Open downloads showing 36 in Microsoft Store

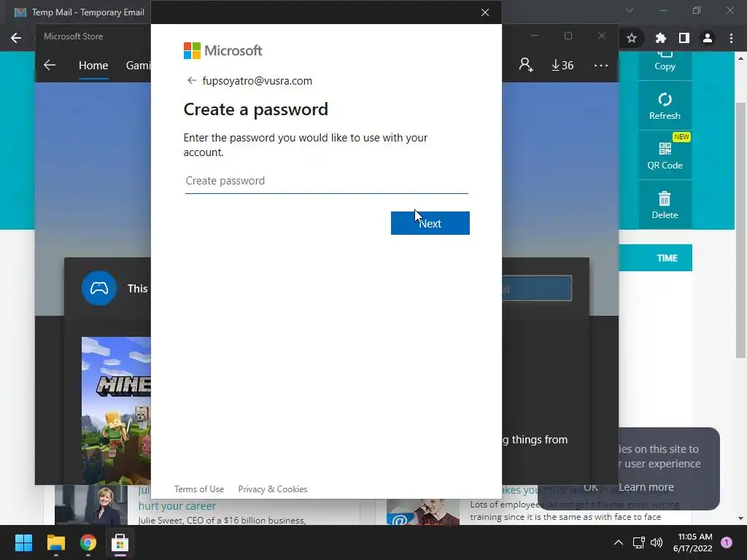point(562,65)
